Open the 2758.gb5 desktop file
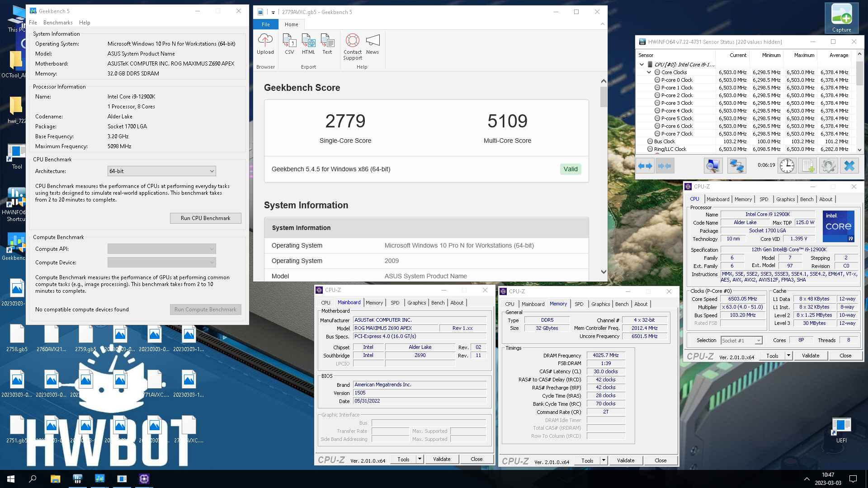 coord(17,338)
